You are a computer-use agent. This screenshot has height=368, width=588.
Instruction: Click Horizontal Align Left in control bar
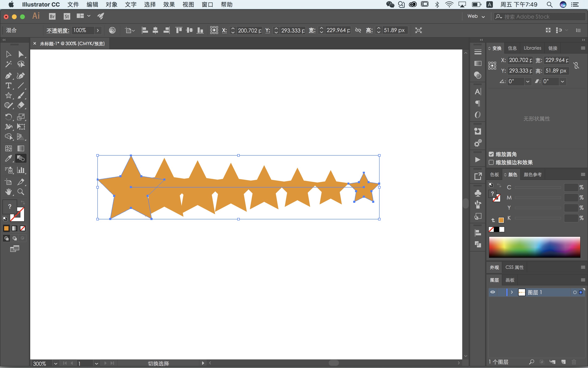145,30
